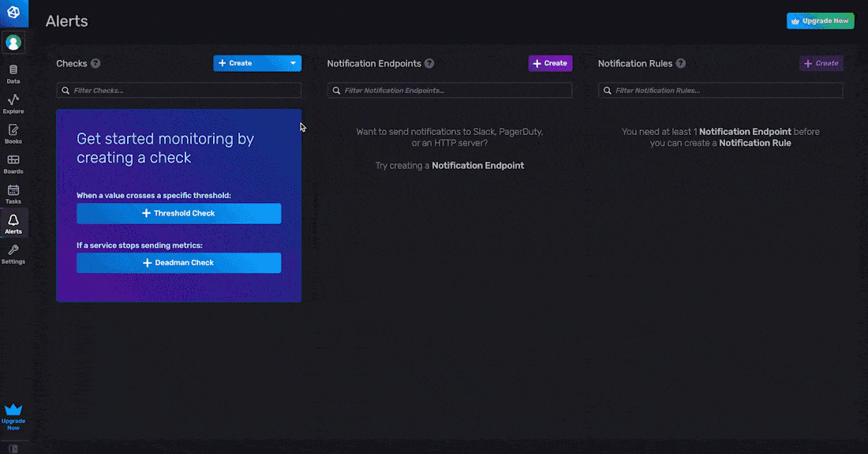Open Books from the sidebar
868x454 pixels.
pos(13,133)
